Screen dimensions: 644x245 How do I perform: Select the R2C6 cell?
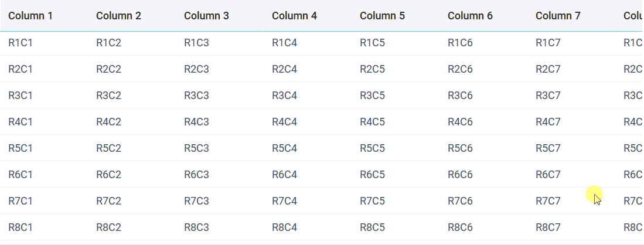pos(460,69)
